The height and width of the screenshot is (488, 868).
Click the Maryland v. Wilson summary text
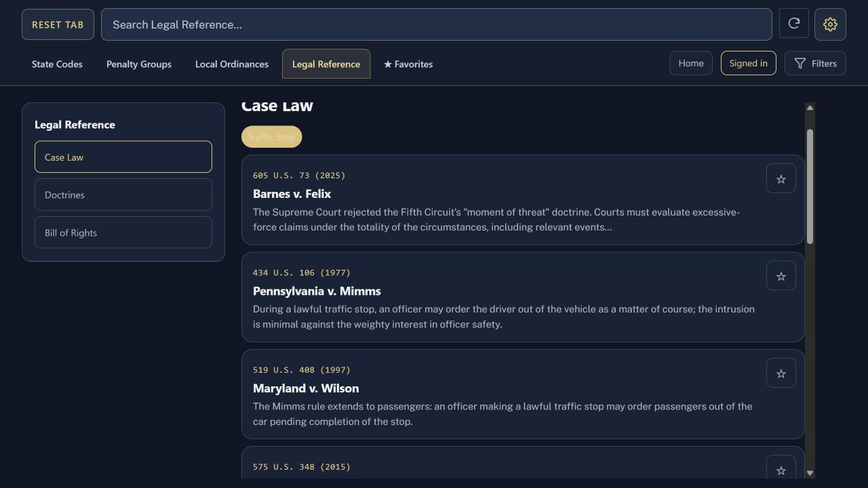coord(502,414)
